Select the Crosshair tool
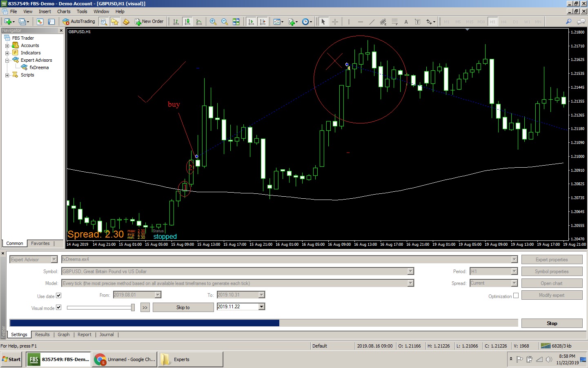588x368 pixels. click(x=335, y=22)
